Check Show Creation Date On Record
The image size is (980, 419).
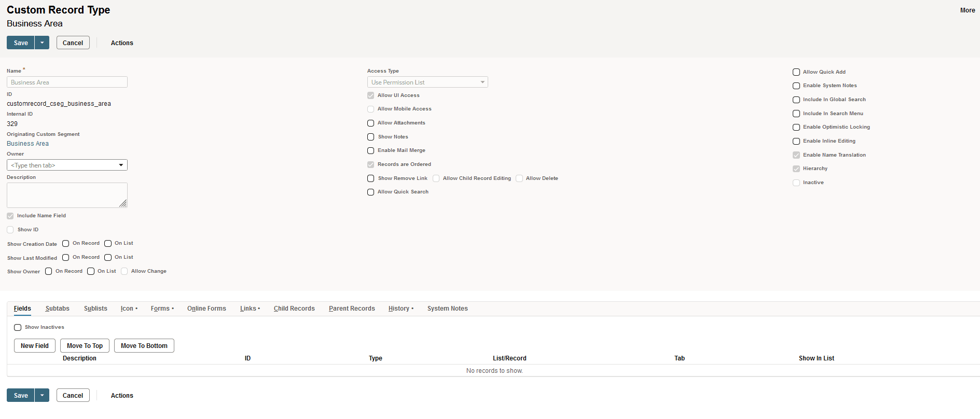point(66,243)
